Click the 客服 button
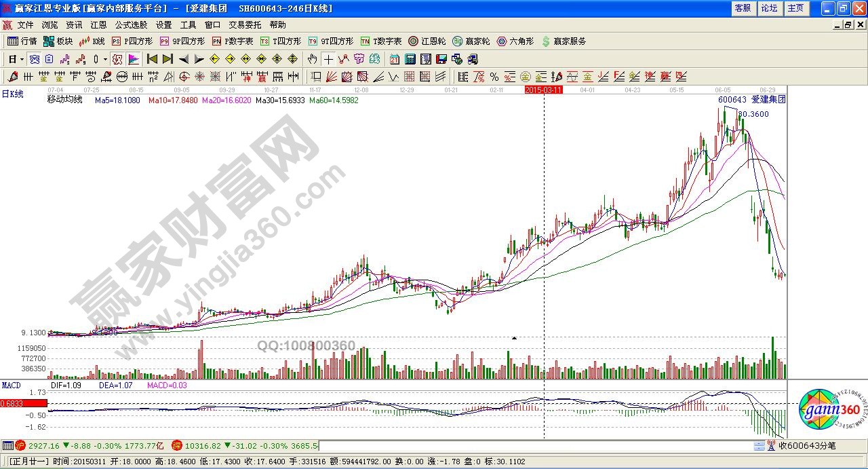 tap(743, 8)
